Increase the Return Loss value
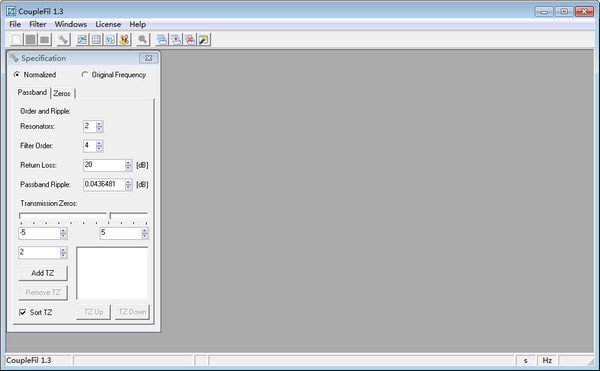 coord(129,162)
